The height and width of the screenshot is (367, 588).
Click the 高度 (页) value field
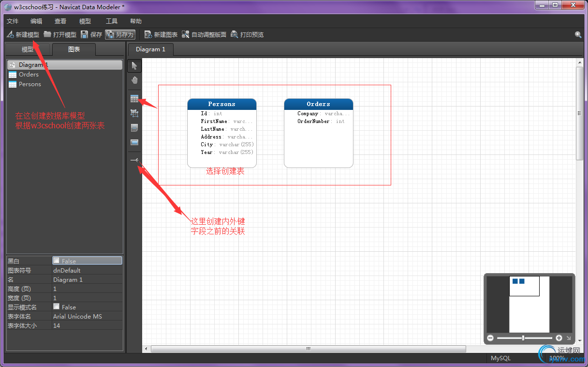pyautogui.click(x=87, y=289)
